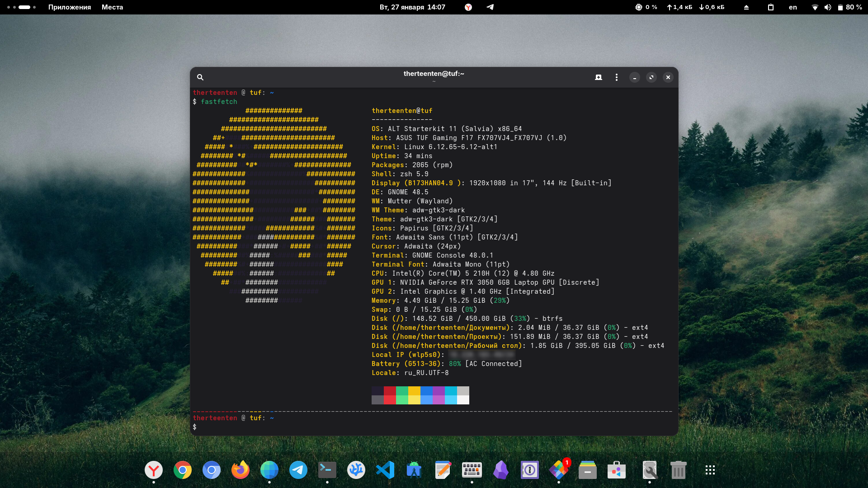Click the date and time clock
Screen dimensions: 868x488
[412, 7]
